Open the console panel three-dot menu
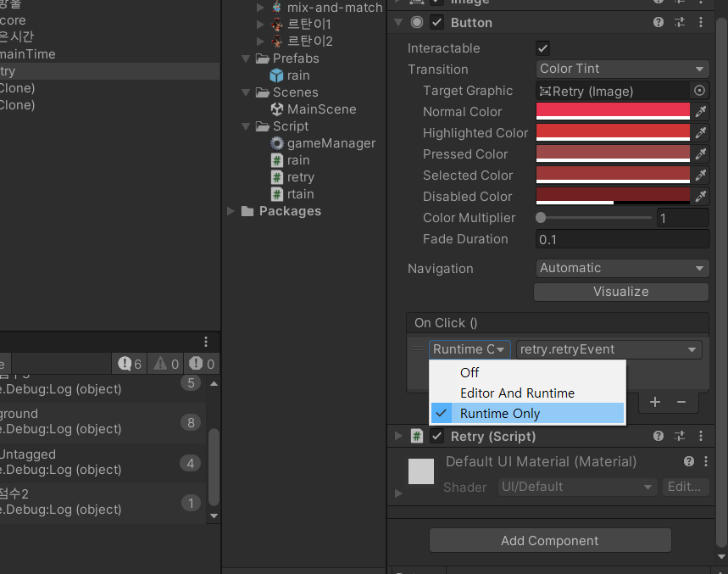The image size is (728, 574). pos(206,342)
